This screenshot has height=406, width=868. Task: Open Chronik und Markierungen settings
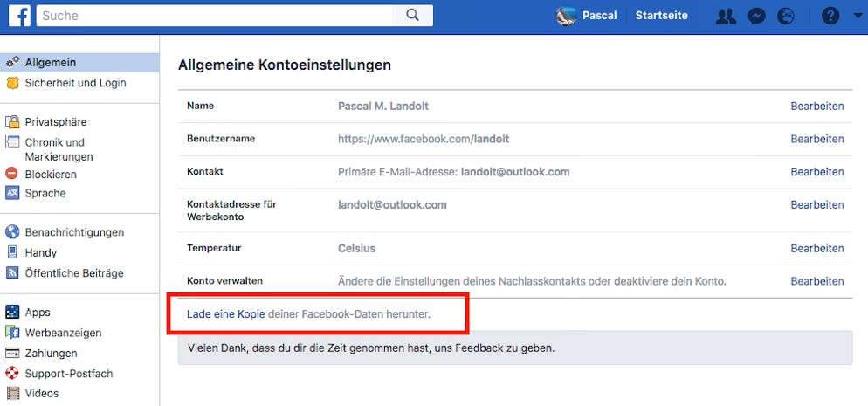tap(59, 149)
